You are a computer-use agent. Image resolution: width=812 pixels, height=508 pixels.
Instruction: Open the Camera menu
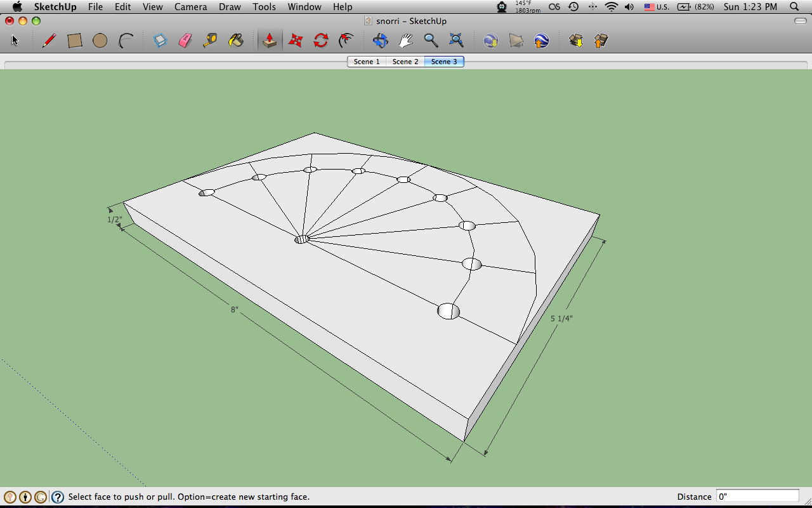pos(191,7)
